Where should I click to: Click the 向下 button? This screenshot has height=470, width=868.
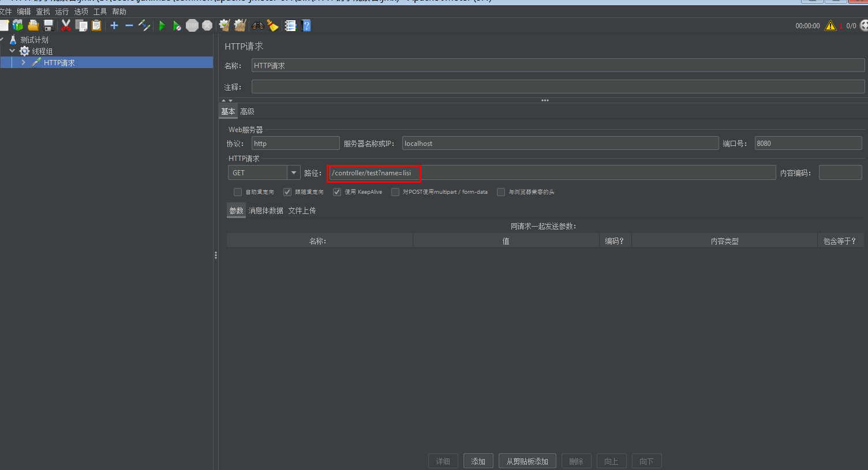pyautogui.click(x=647, y=461)
